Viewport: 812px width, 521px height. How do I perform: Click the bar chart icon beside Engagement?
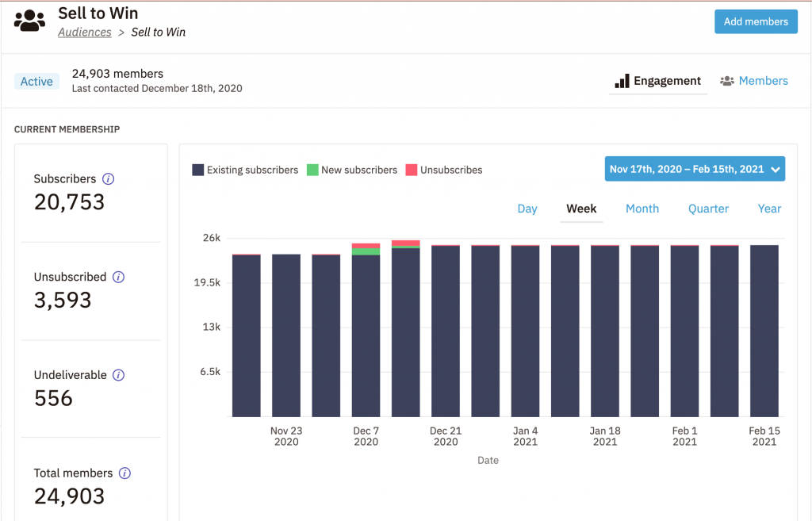(x=622, y=82)
